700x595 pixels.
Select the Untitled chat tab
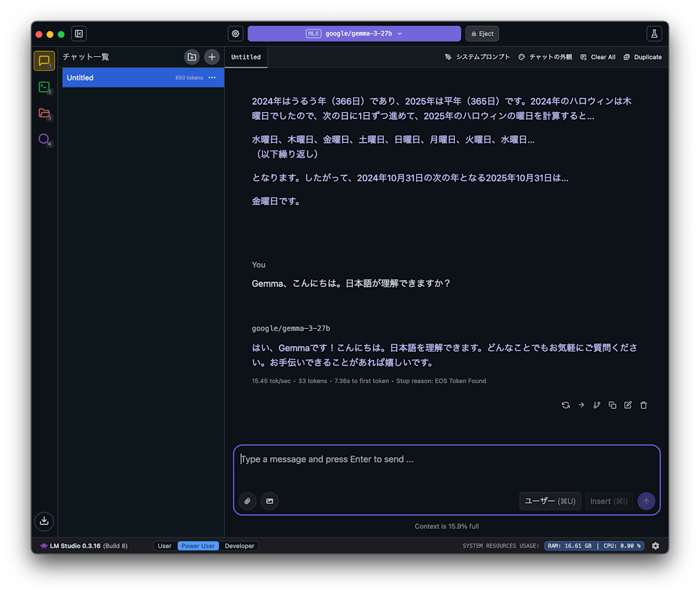(246, 57)
